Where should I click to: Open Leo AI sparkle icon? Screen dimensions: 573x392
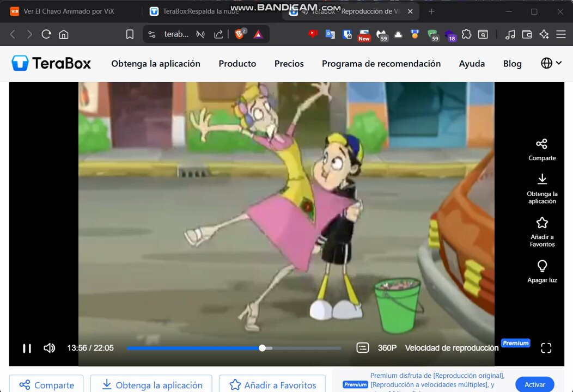(544, 34)
